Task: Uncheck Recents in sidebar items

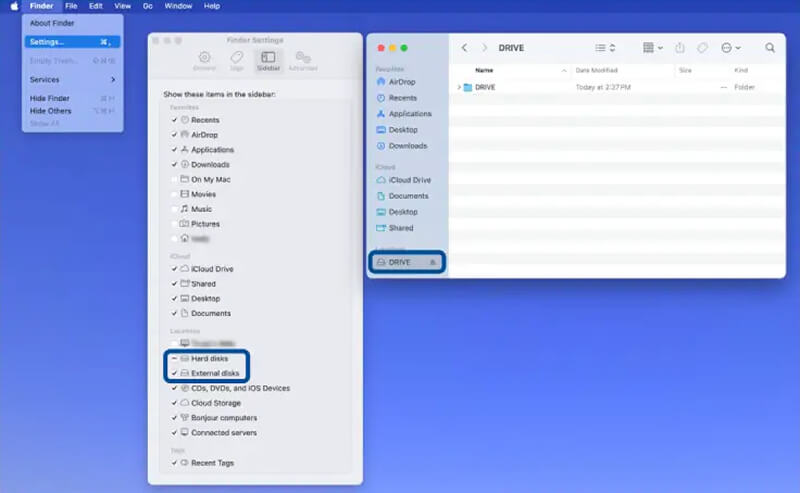Action: 174,120
